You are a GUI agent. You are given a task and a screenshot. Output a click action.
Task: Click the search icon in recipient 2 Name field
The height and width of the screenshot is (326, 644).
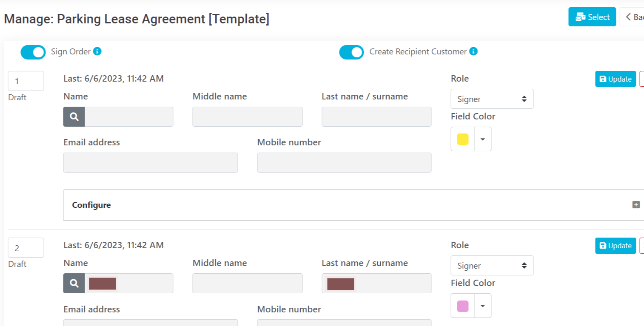(74, 283)
